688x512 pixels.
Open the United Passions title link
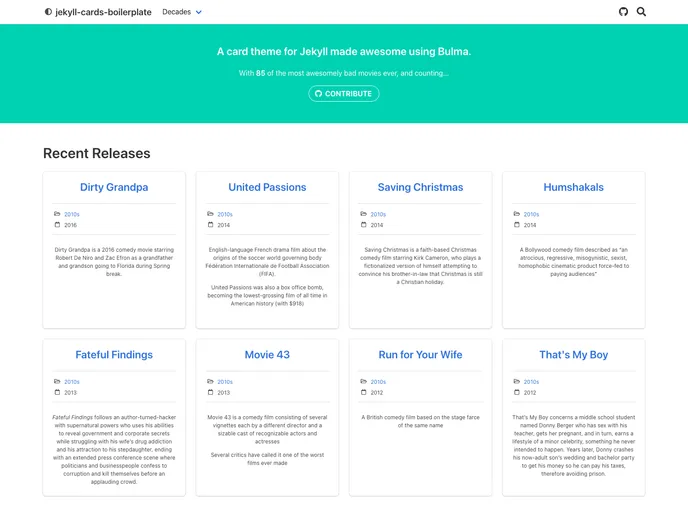coord(267,187)
